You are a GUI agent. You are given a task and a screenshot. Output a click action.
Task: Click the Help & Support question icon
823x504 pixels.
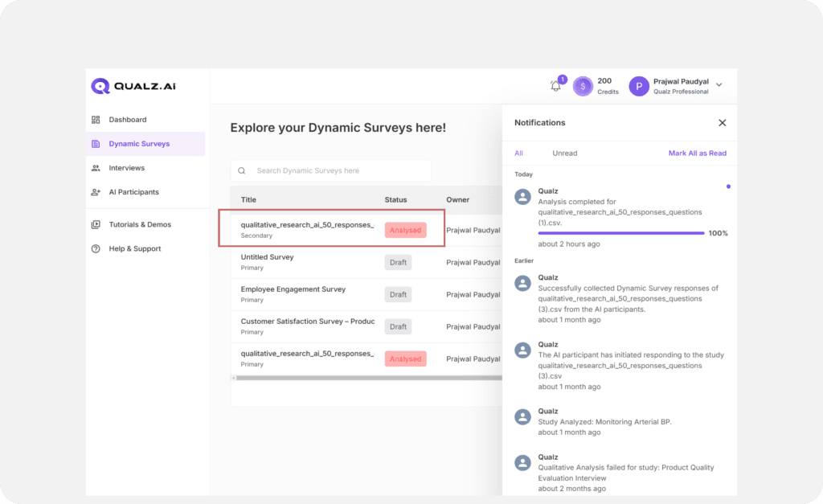point(96,248)
